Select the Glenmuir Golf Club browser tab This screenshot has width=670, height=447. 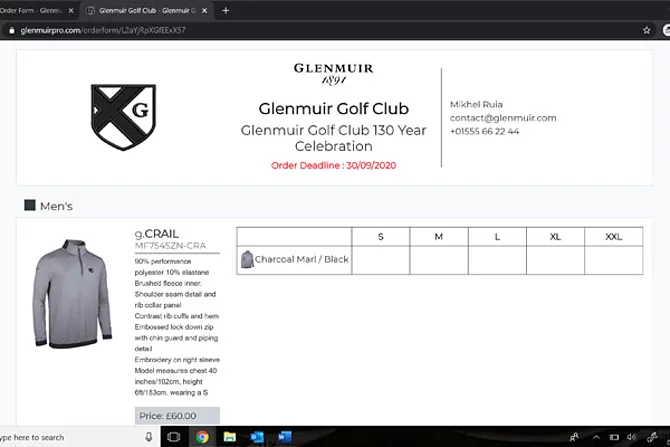tap(147, 11)
